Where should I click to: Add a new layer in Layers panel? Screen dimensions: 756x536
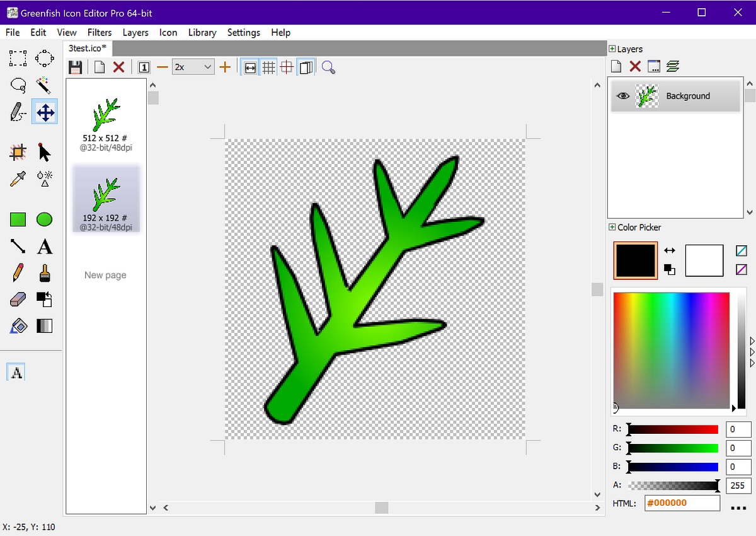tap(616, 66)
